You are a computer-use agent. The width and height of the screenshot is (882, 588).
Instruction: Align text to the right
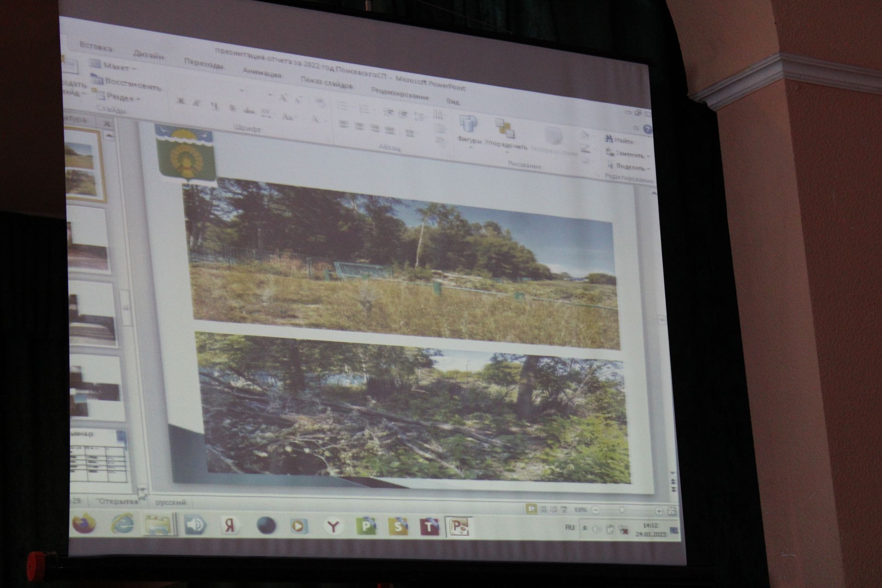click(x=374, y=128)
